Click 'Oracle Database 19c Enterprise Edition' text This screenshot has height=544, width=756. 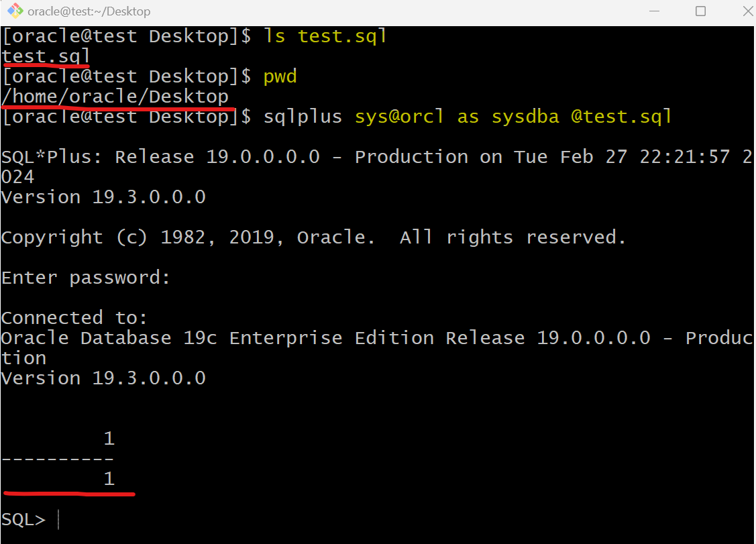[217, 338]
